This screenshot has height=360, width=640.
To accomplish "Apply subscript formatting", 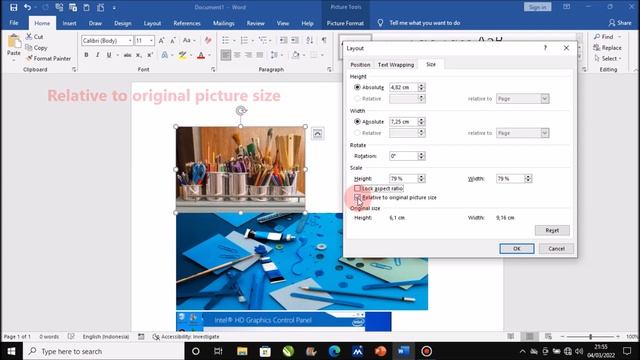I will point(139,55).
